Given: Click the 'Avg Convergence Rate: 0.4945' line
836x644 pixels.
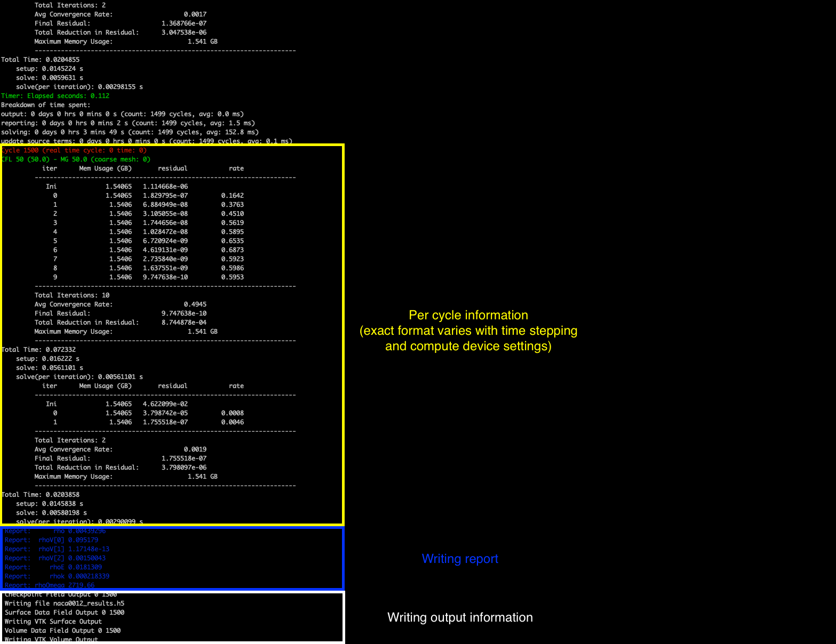Looking at the screenshot, I should [120, 304].
